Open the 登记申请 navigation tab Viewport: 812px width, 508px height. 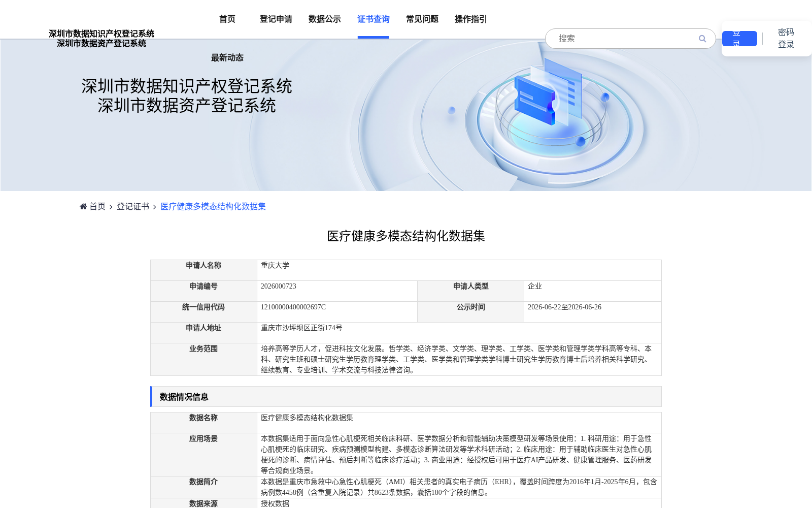tap(276, 19)
